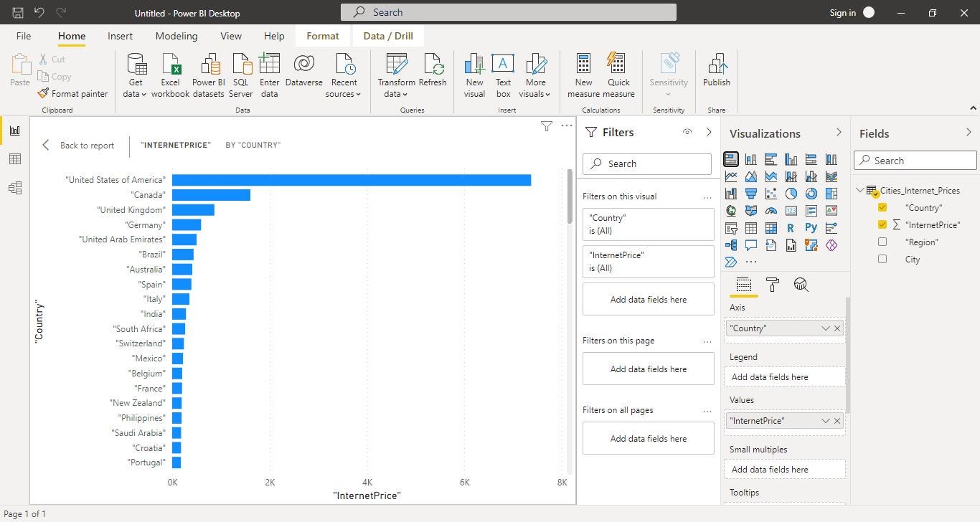Add a Quick measure
The width and height of the screenshot is (980, 522).
click(618, 75)
